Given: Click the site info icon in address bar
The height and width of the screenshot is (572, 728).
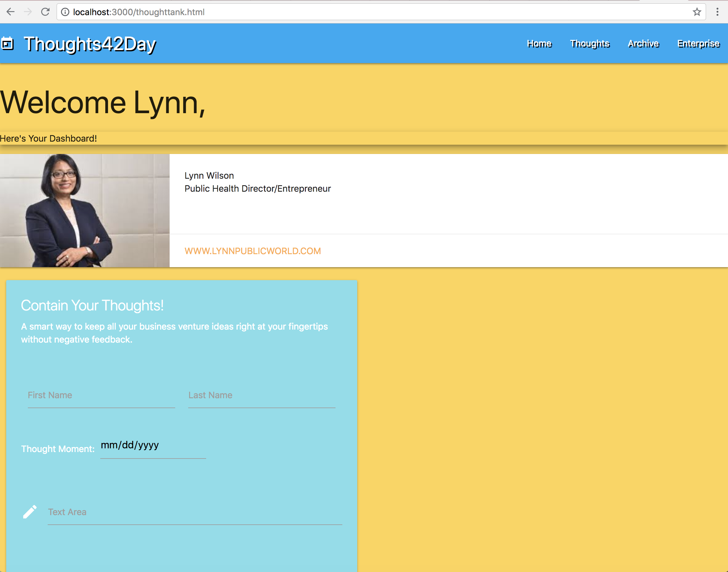Looking at the screenshot, I should [65, 12].
